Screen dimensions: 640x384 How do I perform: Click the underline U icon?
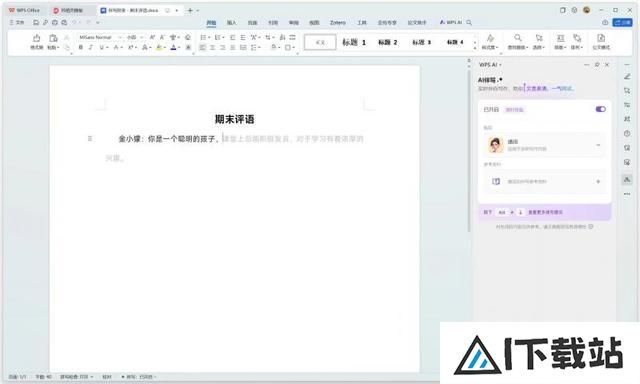[x=101, y=47]
